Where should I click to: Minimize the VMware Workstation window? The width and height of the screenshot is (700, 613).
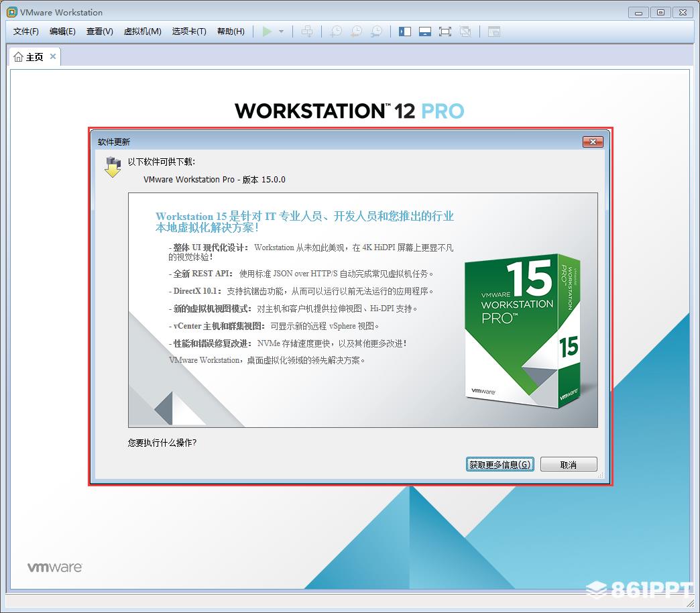638,13
